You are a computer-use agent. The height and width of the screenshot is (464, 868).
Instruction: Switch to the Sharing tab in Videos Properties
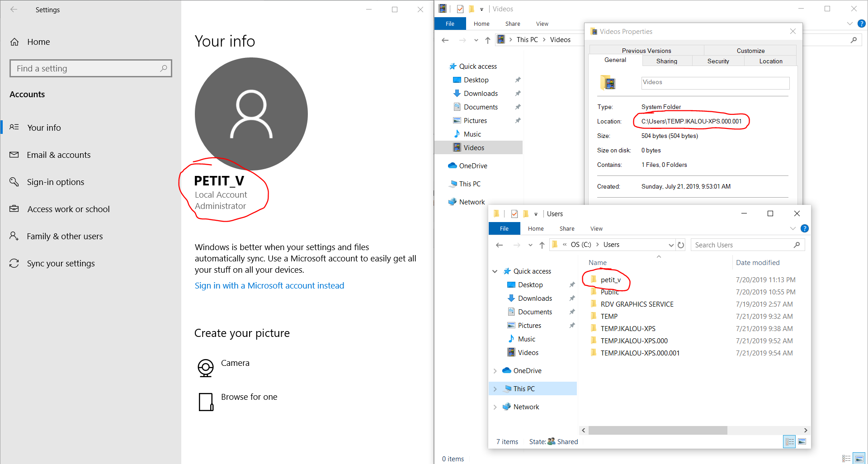point(667,61)
